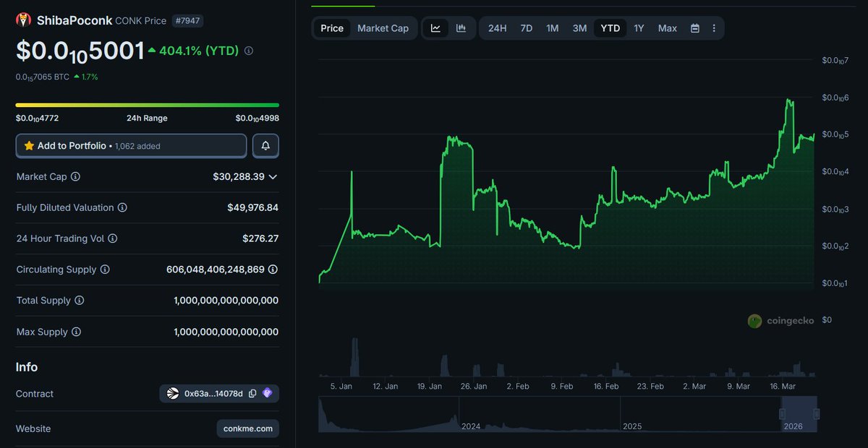Show Market Cap info tooltip icon
Screen dimensions: 868x448
(x=75, y=176)
